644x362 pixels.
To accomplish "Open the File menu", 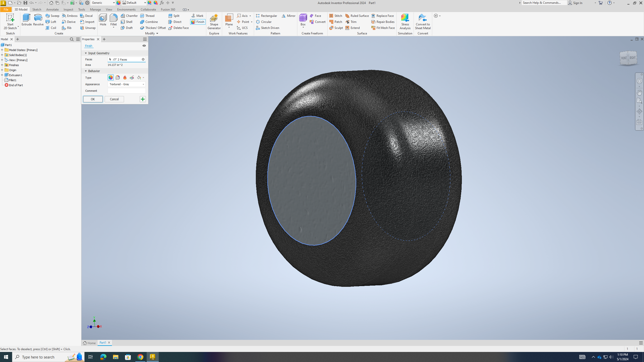I will click(x=6, y=9).
